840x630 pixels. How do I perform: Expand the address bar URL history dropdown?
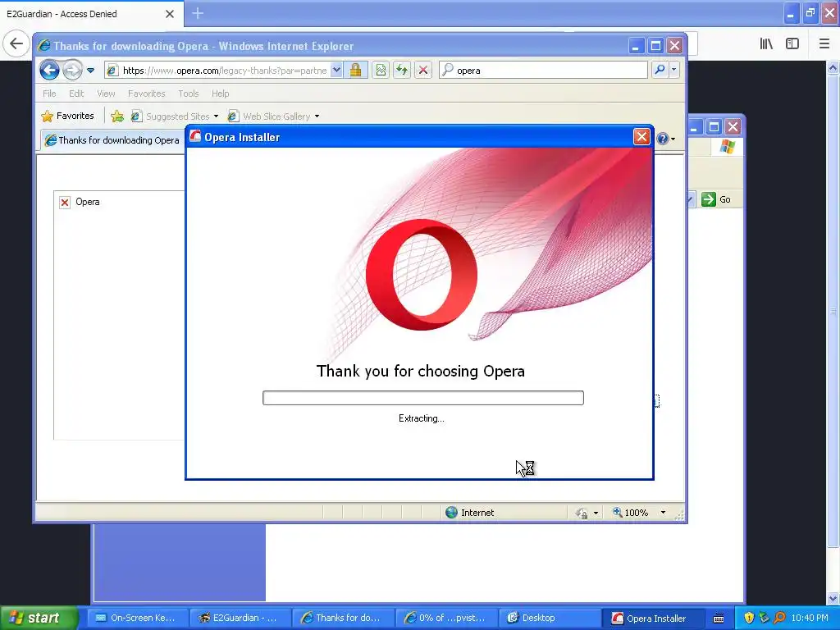click(x=336, y=71)
